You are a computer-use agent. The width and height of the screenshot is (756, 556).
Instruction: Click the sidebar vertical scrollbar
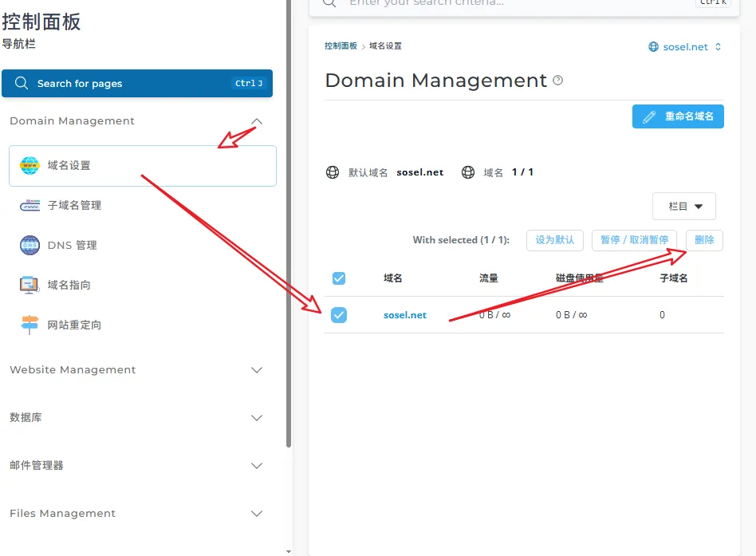coord(289,223)
